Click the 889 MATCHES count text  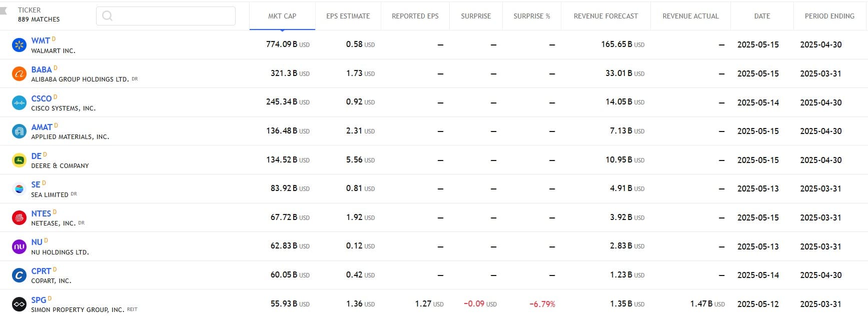coord(39,19)
